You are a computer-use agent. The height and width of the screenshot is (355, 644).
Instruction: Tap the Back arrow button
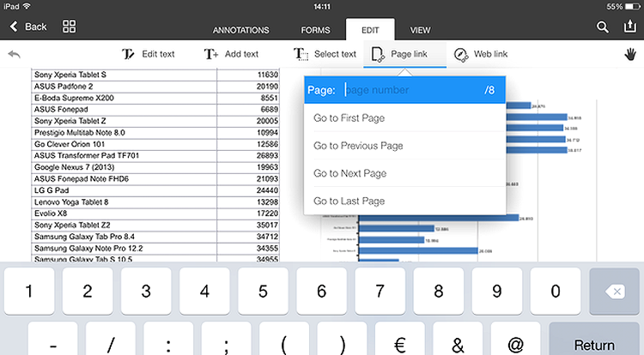pyautogui.click(x=27, y=27)
